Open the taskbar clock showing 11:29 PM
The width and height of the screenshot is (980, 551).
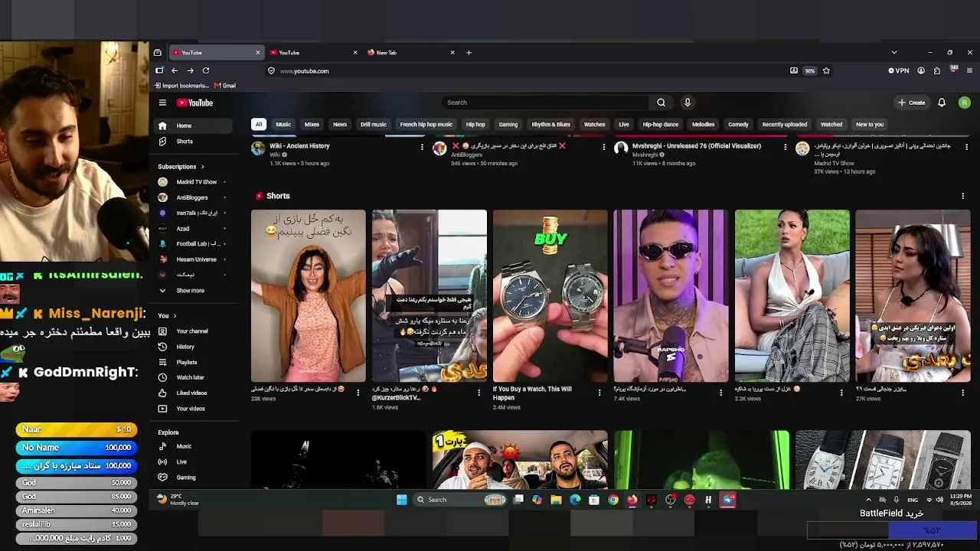tap(960, 500)
